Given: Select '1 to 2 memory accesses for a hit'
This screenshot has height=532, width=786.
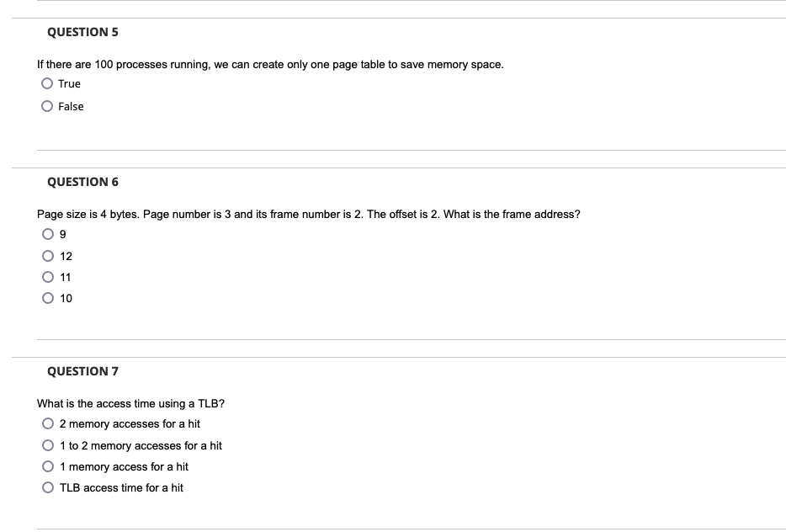Looking at the screenshot, I should click(x=47, y=445).
